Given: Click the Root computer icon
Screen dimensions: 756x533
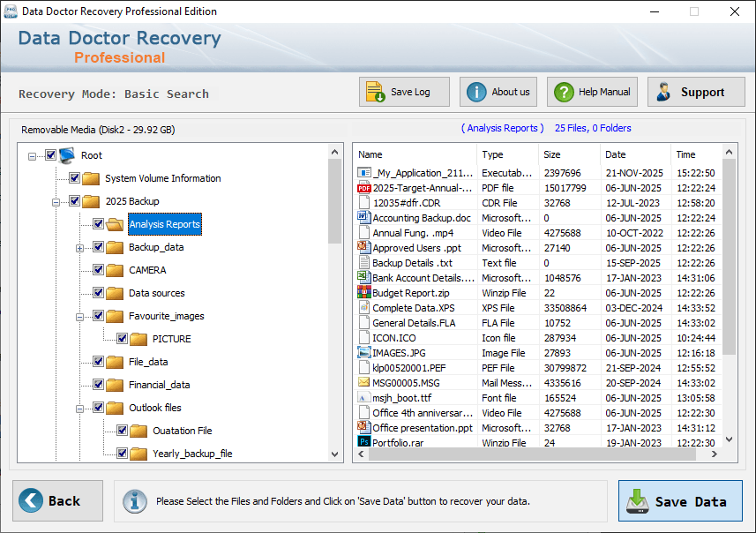Looking at the screenshot, I should point(68,155).
